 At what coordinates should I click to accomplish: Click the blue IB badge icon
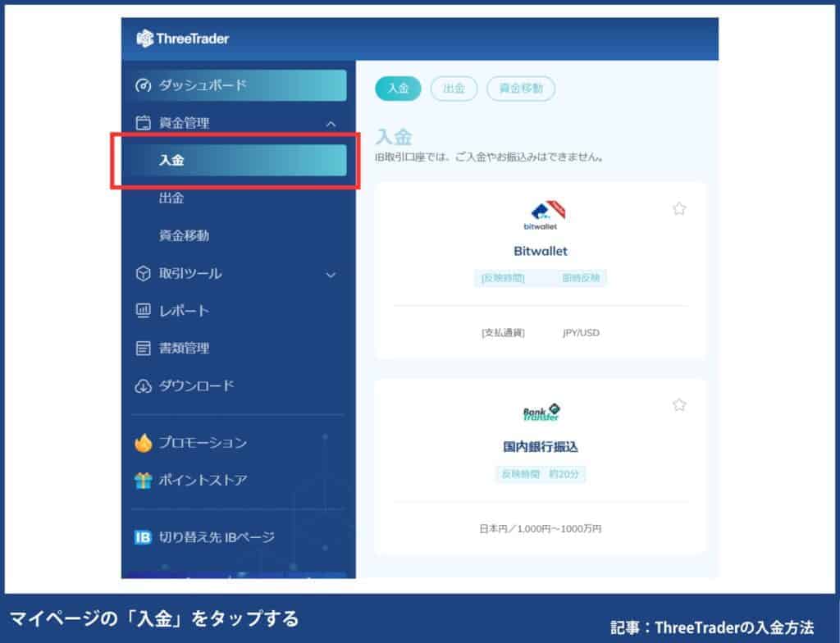pyautogui.click(x=142, y=537)
